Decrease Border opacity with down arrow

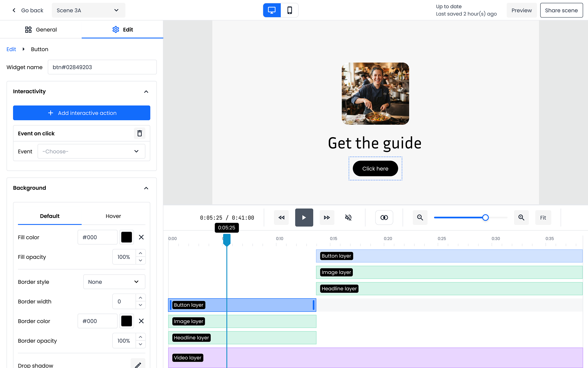pyautogui.click(x=140, y=344)
